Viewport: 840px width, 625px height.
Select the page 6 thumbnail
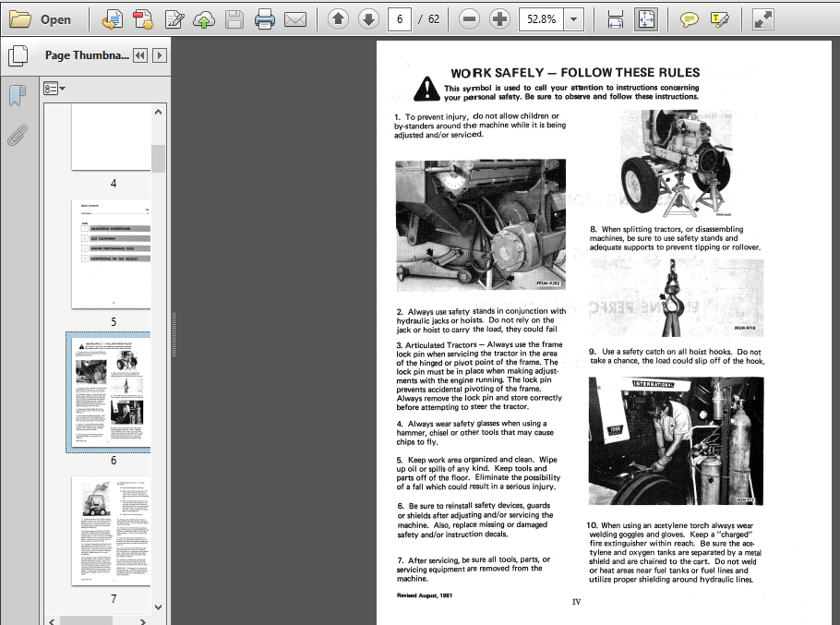pyautogui.click(x=112, y=393)
